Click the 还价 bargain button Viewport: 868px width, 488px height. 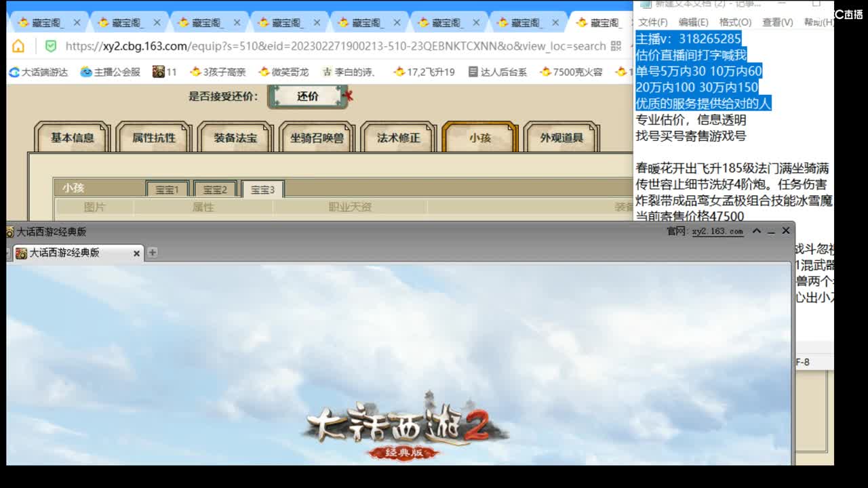click(308, 96)
